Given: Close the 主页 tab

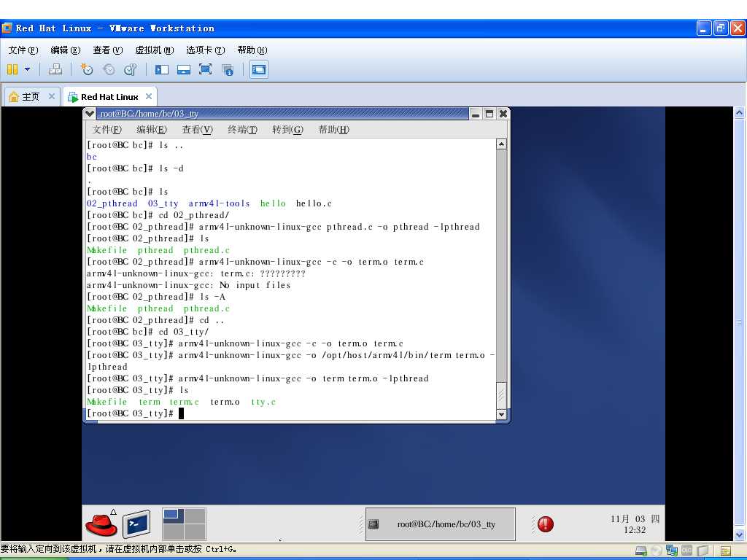Looking at the screenshot, I should point(52,96).
